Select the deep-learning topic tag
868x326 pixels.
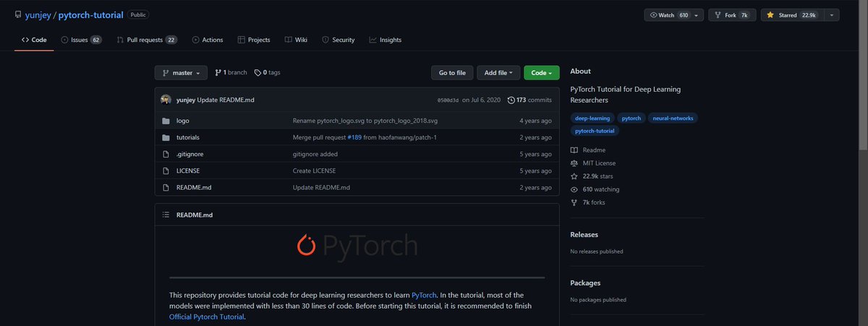click(x=592, y=118)
